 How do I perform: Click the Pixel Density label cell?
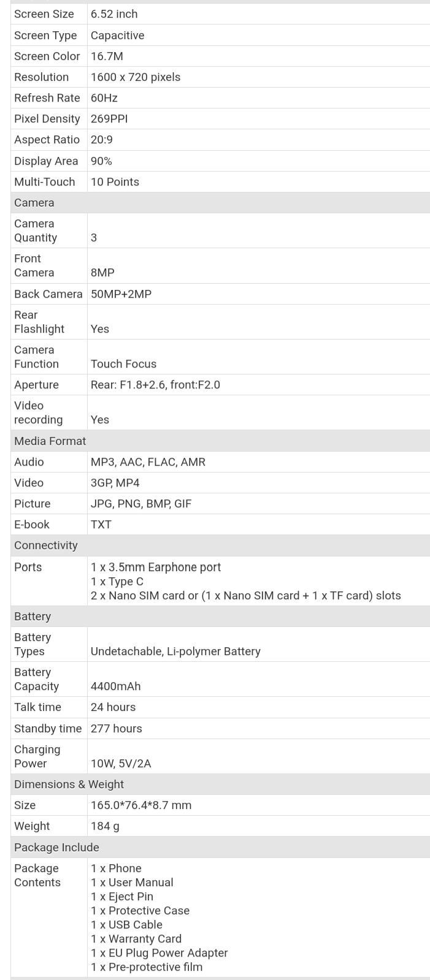click(x=49, y=119)
